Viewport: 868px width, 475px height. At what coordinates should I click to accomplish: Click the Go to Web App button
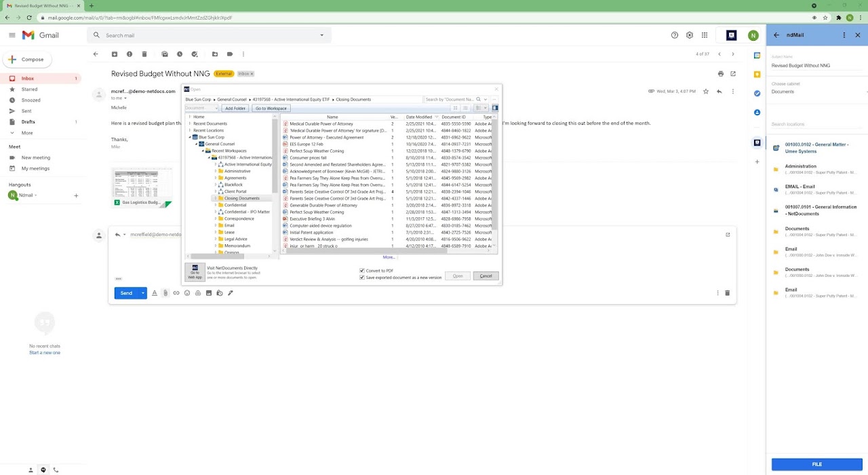point(195,271)
